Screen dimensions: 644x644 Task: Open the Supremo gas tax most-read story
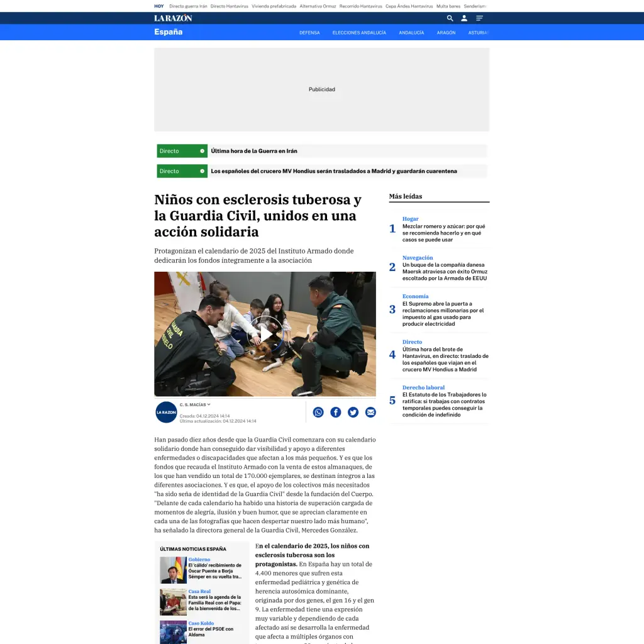tap(443, 314)
